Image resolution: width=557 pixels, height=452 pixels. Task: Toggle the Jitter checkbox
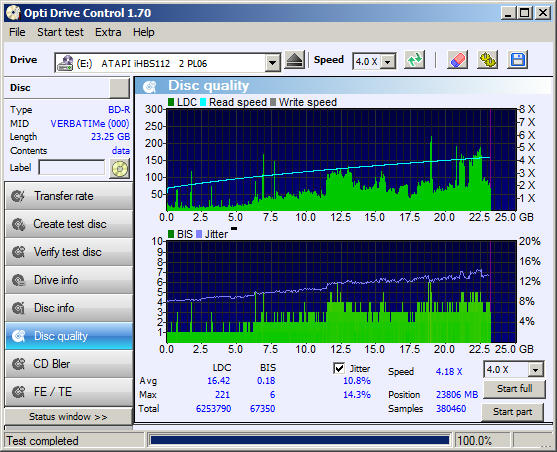click(339, 368)
